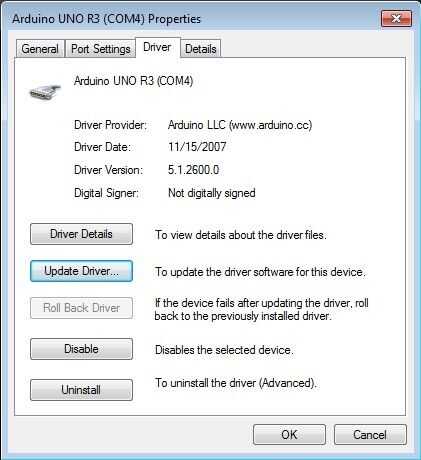
Task: Click the update driver software description text
Action: point(260,272)
